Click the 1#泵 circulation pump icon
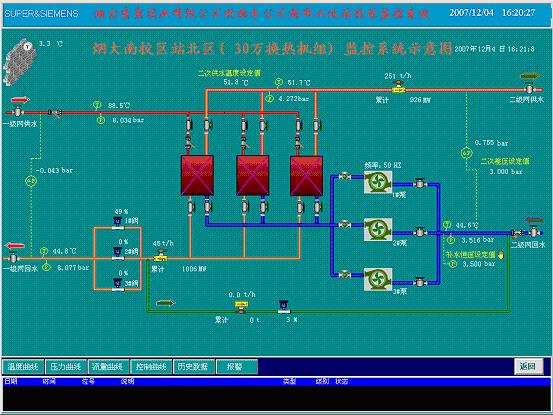Viewport: 553px width, 415px height. (378, 182)
